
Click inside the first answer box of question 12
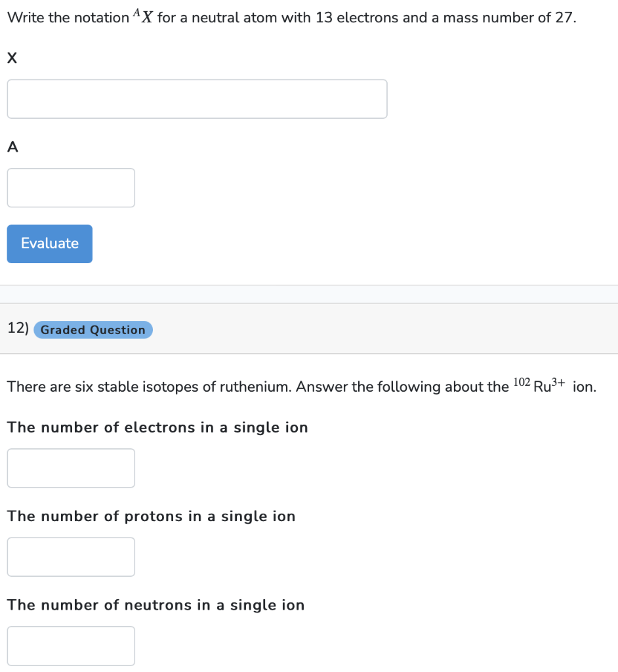(70, 467)
